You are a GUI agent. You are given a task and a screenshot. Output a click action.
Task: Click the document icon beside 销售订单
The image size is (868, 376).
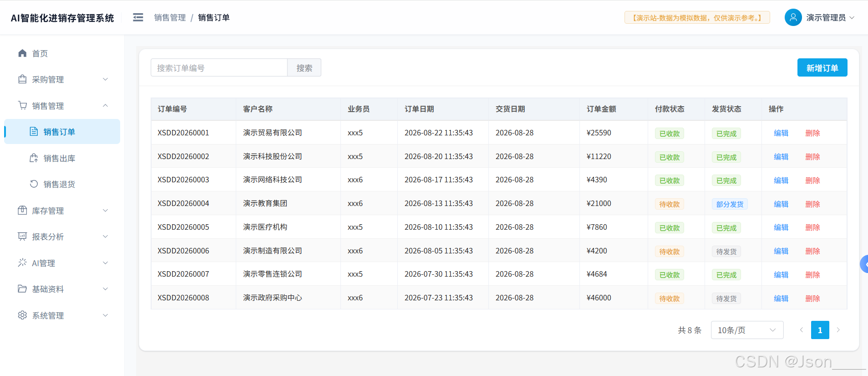click(34, 132)
